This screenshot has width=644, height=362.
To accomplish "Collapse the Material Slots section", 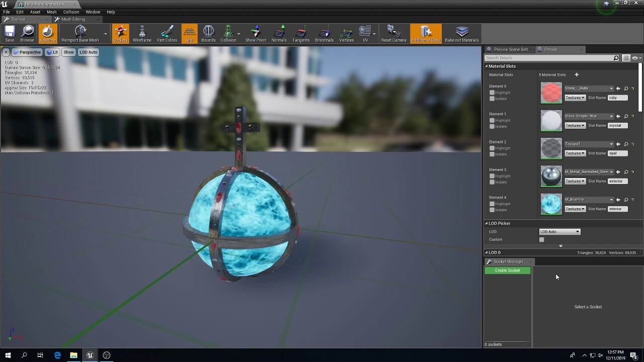I will pos(487,66).
